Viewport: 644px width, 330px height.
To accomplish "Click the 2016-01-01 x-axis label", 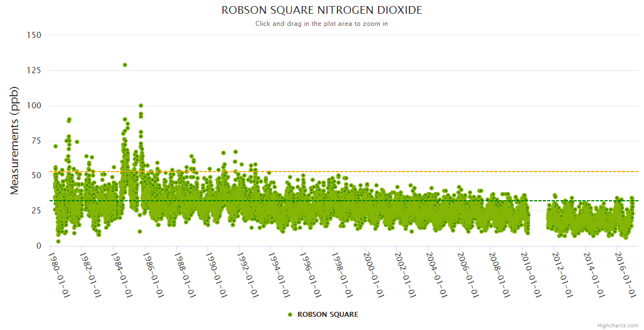I will (x=627, y=274).
